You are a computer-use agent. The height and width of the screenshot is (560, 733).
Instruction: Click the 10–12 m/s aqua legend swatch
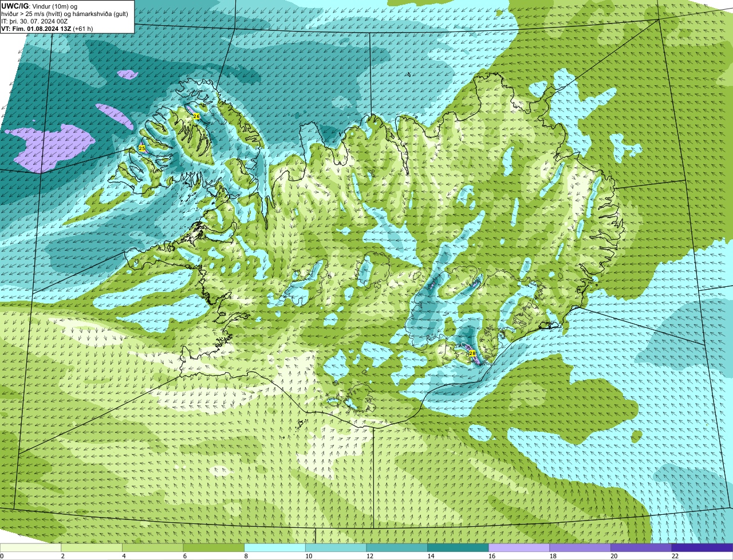(x=336, y=547)
